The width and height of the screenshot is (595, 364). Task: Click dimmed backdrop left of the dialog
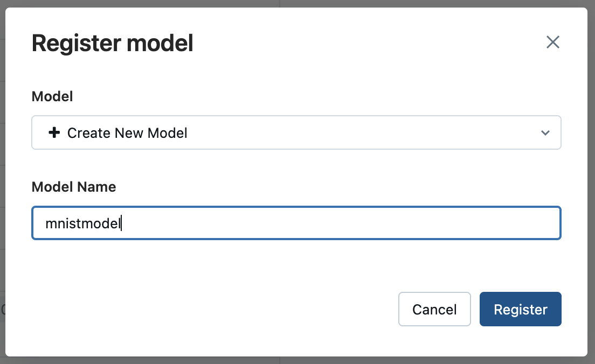coord(2,162)
